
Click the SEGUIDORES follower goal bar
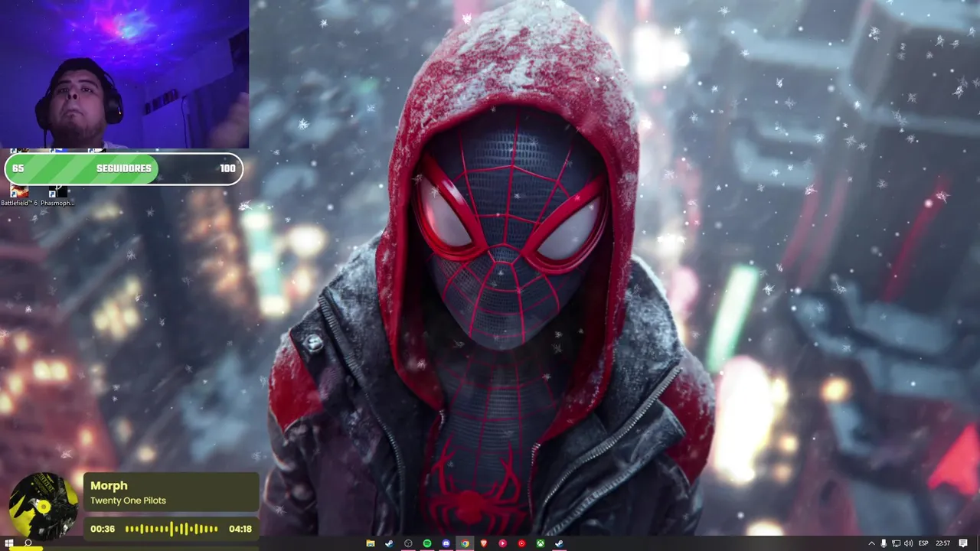pos(124,168)
